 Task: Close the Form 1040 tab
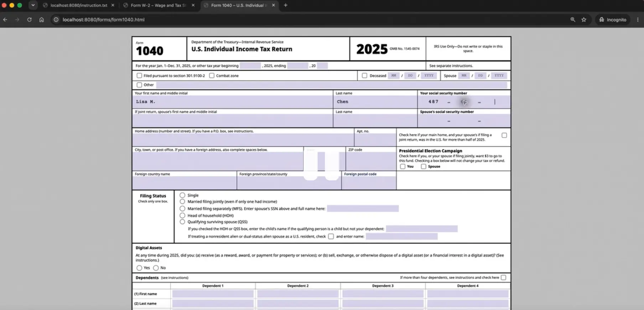[274, 5]
